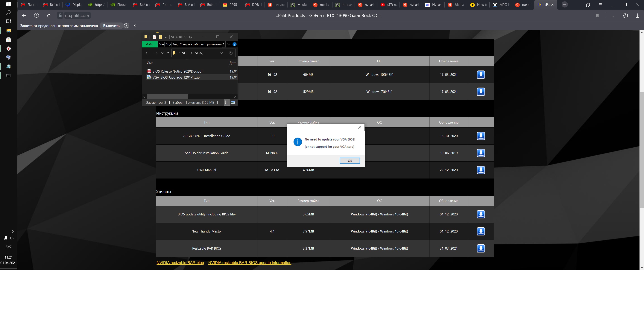
Task: Click Explorer horizontal scrollbar thumb
Action: coord(167,97)
